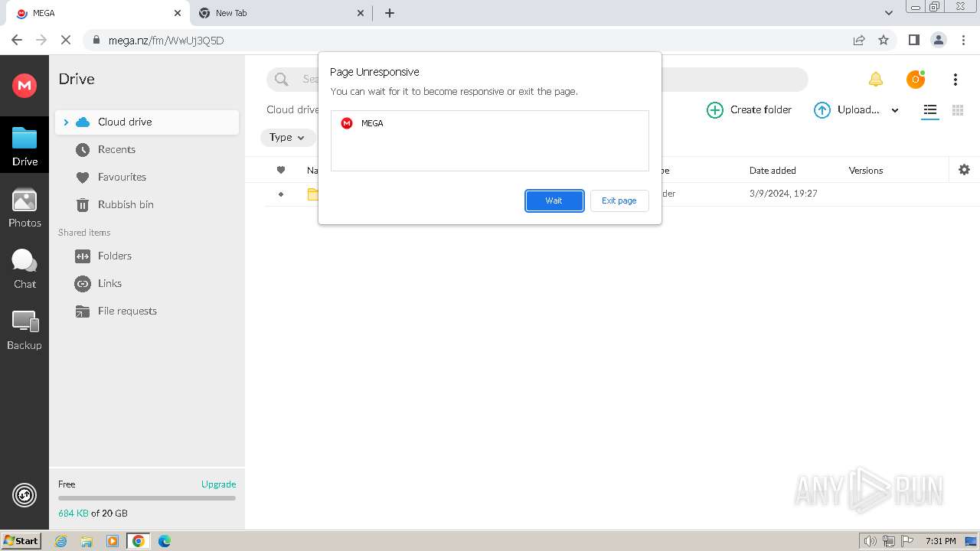The height and width of the screenshot is (551, 980).
Task: Open Chrome's three-dot menu
Action: (x=963, y=40)
